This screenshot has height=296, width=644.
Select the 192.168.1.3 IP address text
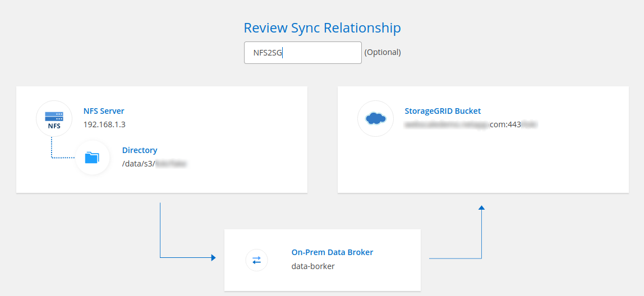[104, 124]
